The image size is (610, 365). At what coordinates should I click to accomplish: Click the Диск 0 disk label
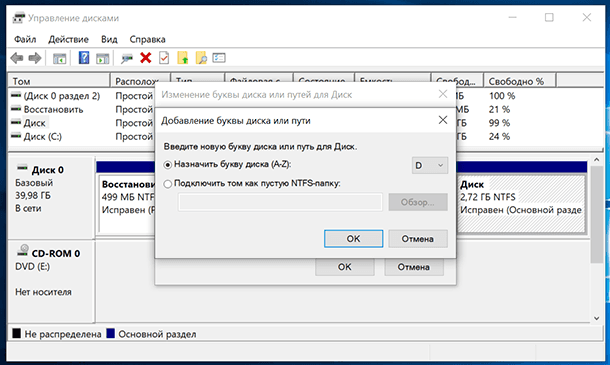(47, 170)
